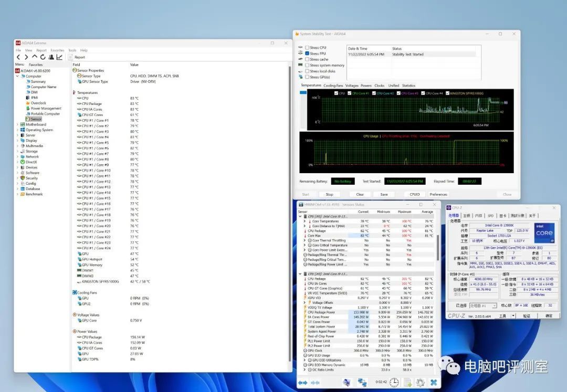Open the AIDA64 graph chart toolbar icon
Viewport: 567px width, 392px height.
point(59,57)
